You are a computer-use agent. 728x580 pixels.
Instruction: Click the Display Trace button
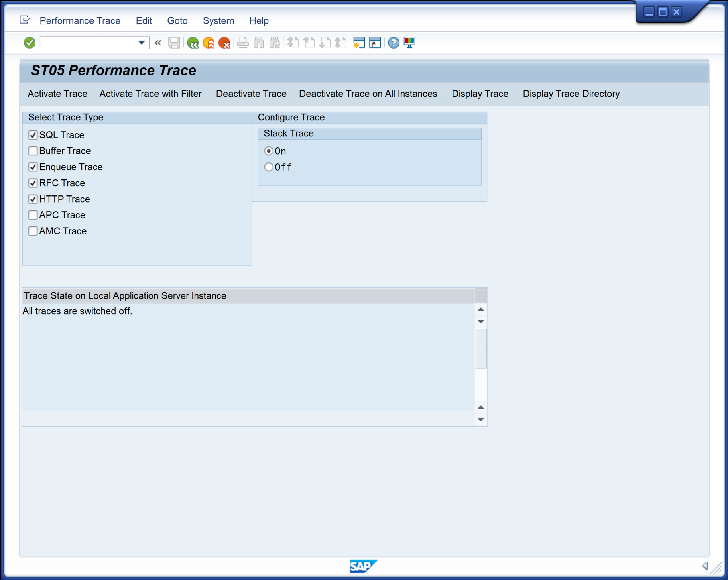(480, 94)
